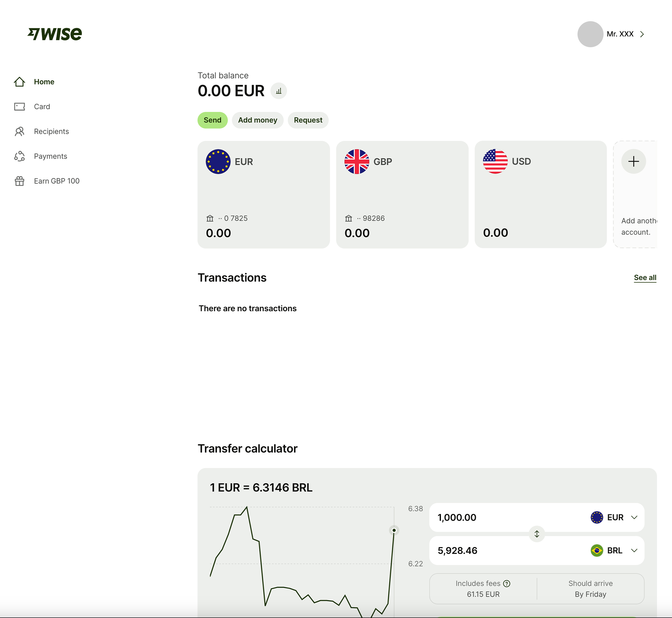
Task: Click the Home house icon in sidebar
Action: click(19, 82)
